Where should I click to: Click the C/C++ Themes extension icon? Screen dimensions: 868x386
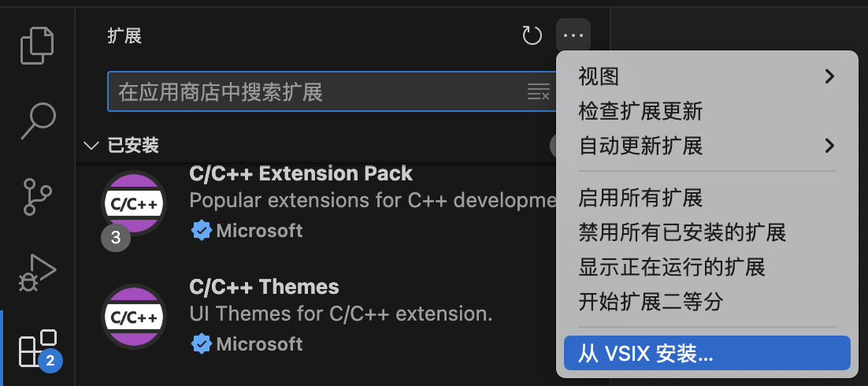tap(134, 317)
